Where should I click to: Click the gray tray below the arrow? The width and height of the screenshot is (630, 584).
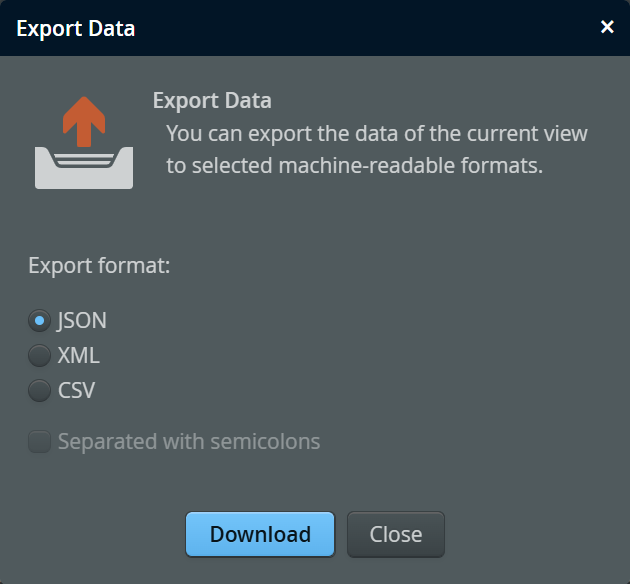point(84,168)
